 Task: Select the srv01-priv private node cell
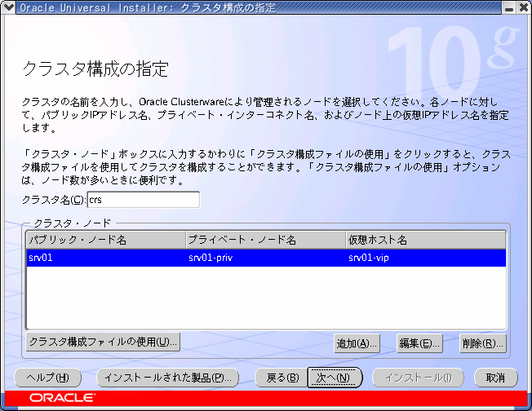[x=266, y=258]
